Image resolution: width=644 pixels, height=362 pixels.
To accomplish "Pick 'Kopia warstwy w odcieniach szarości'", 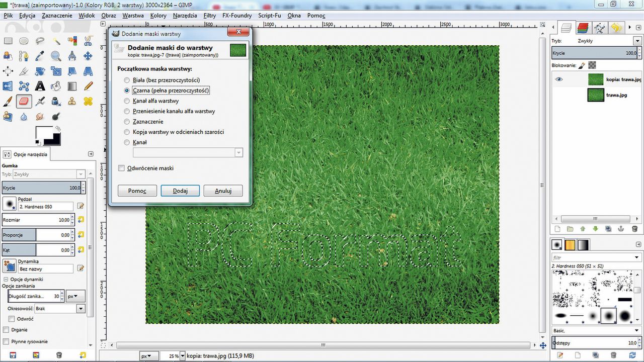I will tap(127, 132).
